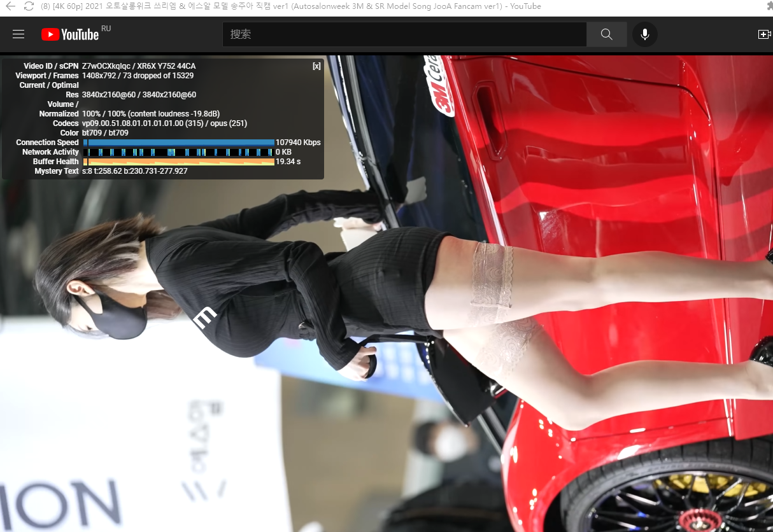Open the YouTube hamburger guide menu

click(18, 34)
